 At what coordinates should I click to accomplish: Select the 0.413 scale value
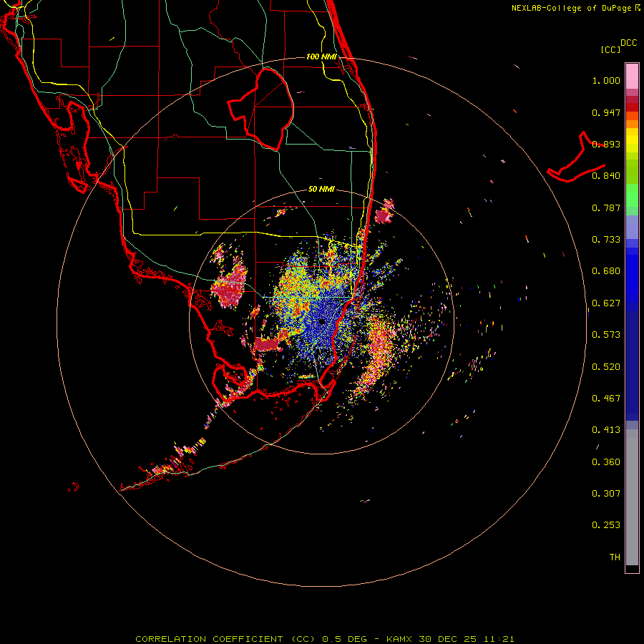coord(606,430)
